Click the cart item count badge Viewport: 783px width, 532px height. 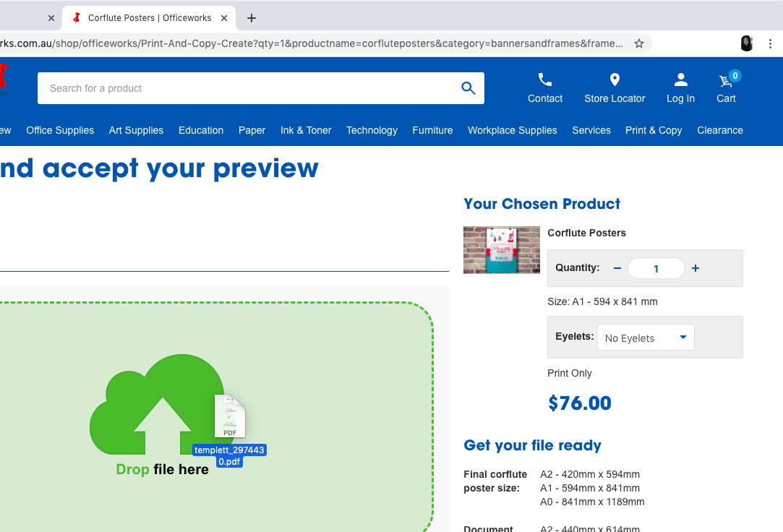point(735,75)
